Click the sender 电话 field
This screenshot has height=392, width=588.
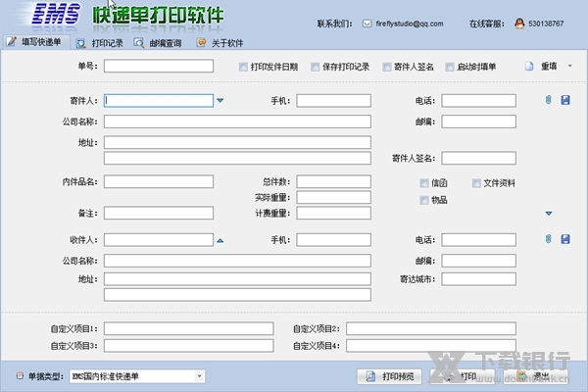478,101
